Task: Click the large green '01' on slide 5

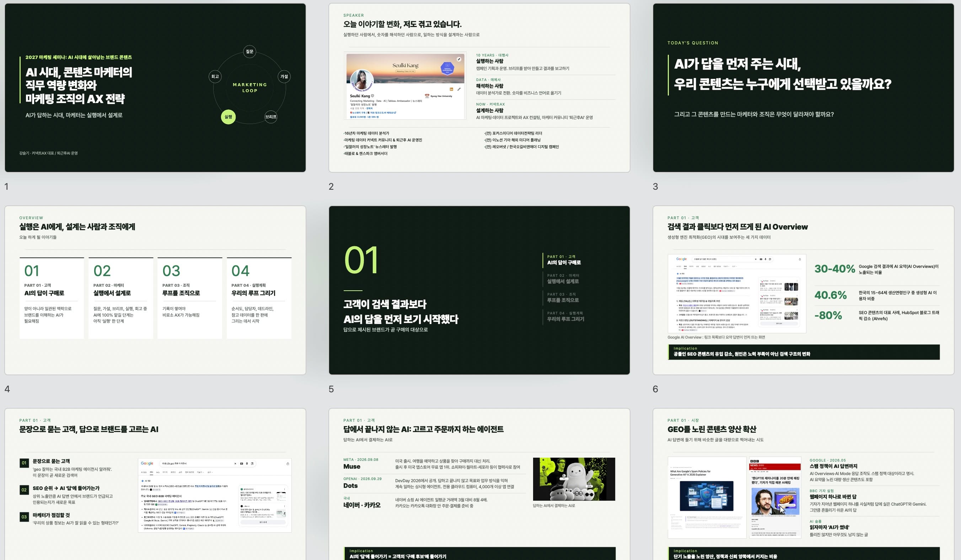Action: pyautogui.click(x=361, y=260)
